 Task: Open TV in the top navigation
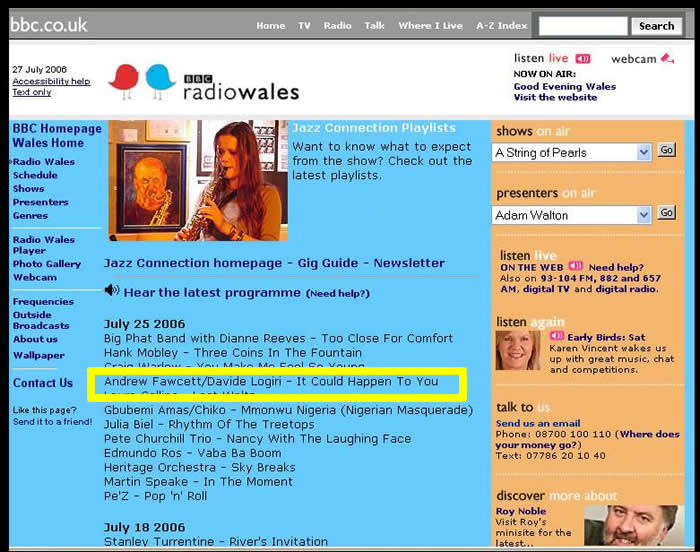coord(304,26)
